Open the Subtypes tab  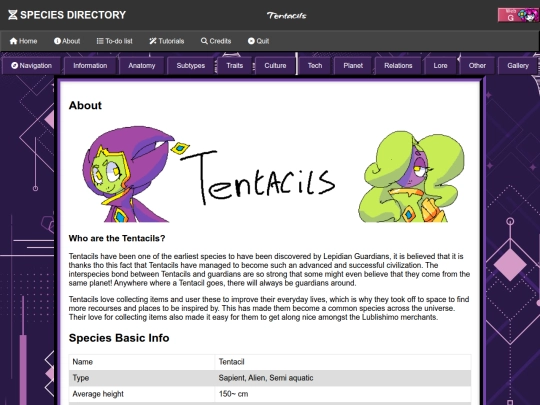[x=190, y=65]
